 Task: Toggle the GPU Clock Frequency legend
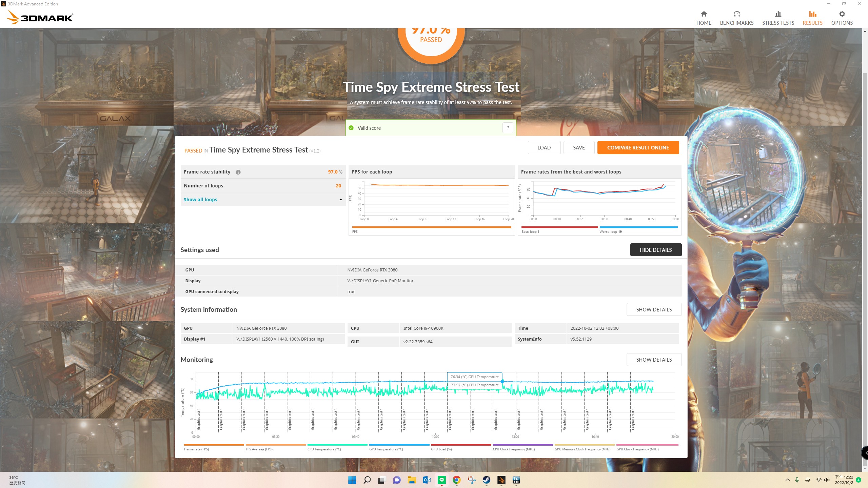coord(647,447)
